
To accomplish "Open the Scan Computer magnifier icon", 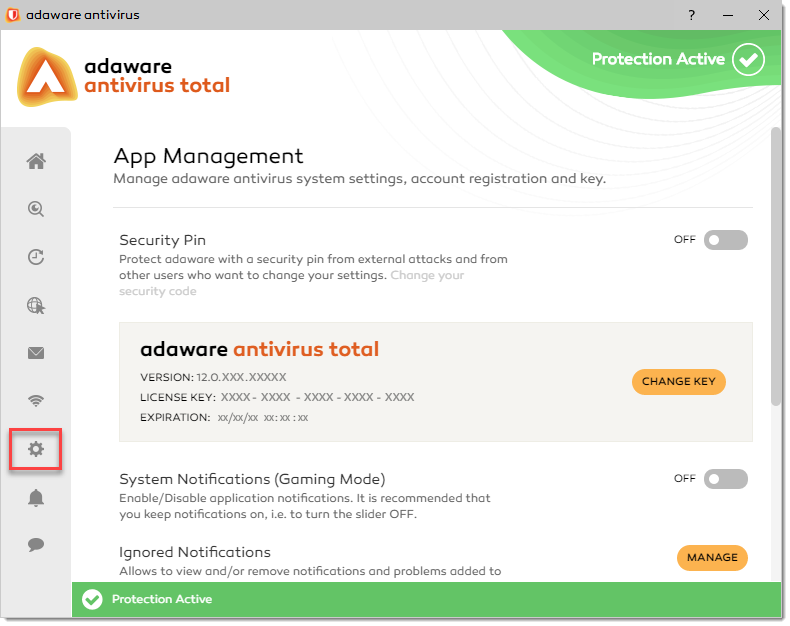I will click(x=36, y=209).
